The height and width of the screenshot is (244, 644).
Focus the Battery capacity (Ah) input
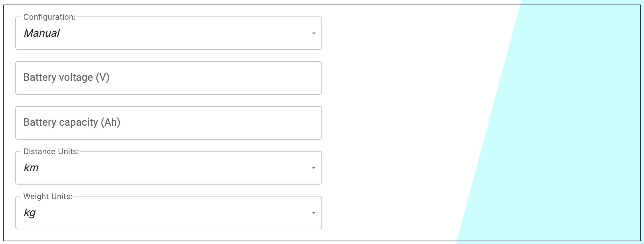(x=168, y=123)
